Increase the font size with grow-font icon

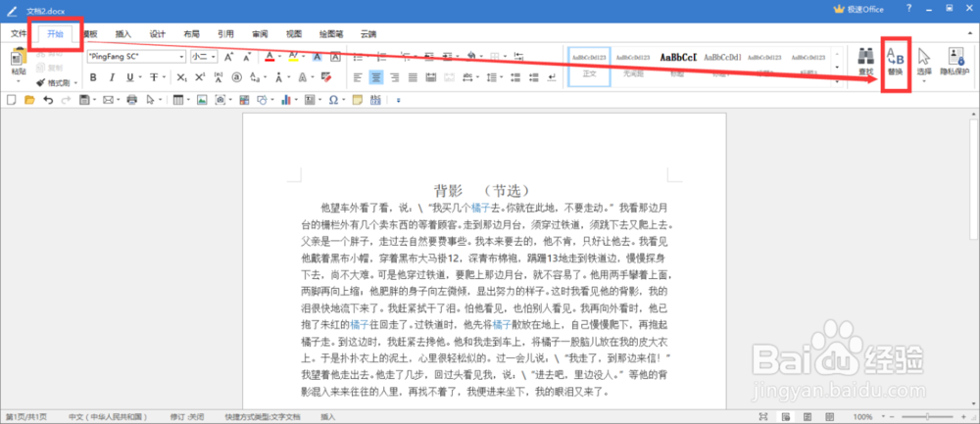point(228,57)
